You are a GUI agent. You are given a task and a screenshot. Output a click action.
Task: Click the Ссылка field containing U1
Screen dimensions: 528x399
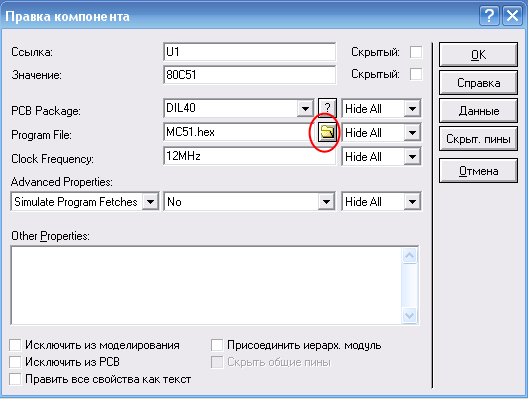click(250, 52)
